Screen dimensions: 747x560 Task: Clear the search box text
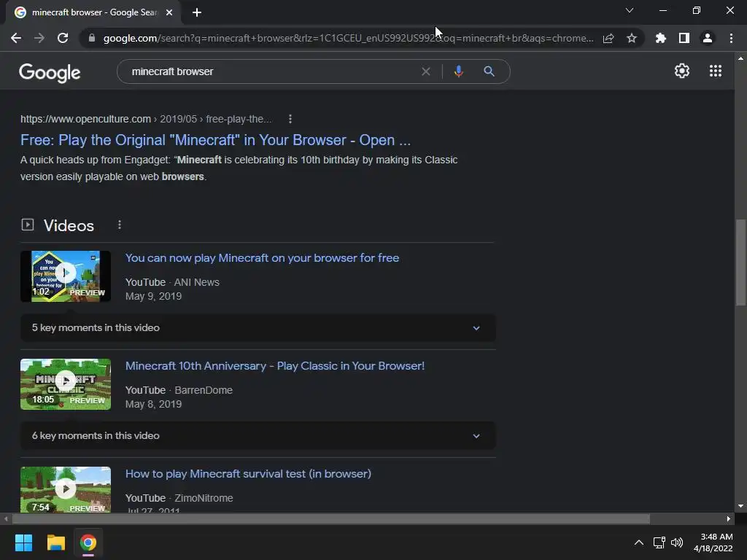[x=426, y=71]
